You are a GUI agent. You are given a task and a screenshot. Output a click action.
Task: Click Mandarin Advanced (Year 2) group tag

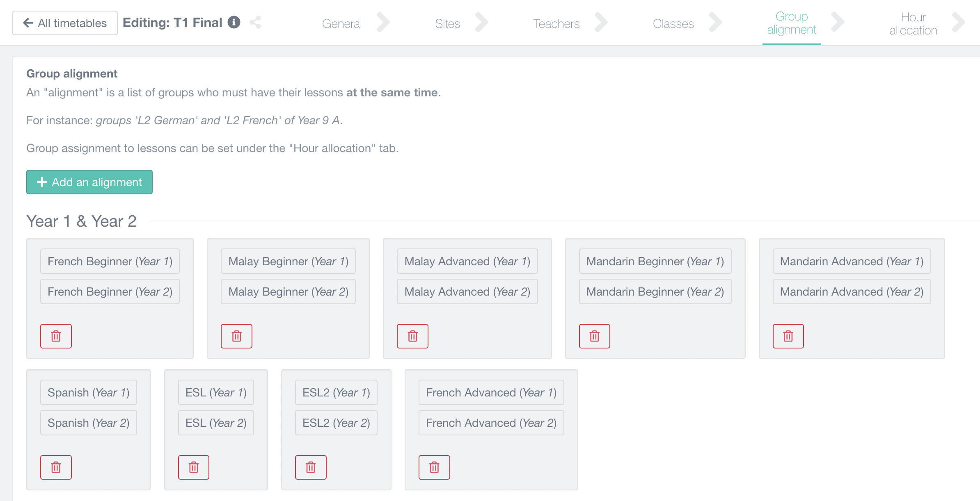click(x=852, y=291)
